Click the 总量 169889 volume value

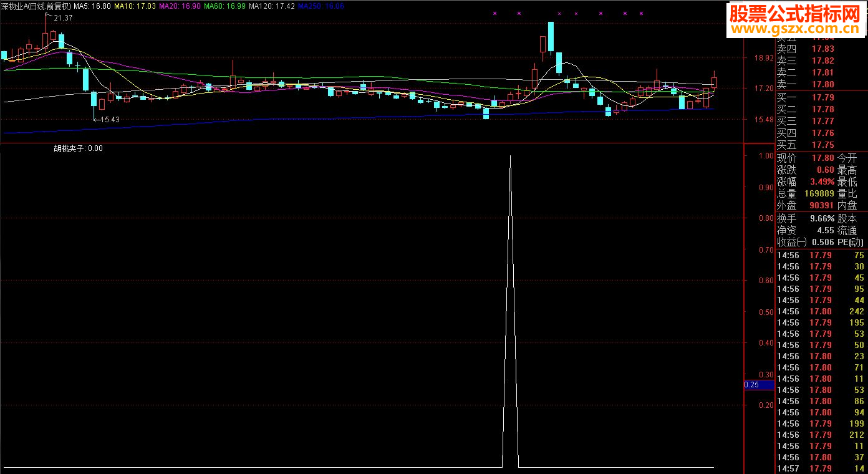coord(819,194)
